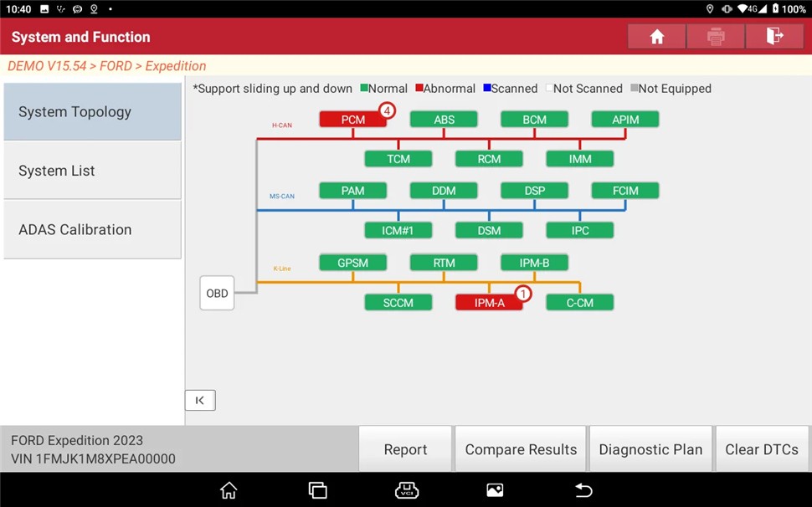
Task: Open the ADAS Calibration tab
Action: coord(93,230)
